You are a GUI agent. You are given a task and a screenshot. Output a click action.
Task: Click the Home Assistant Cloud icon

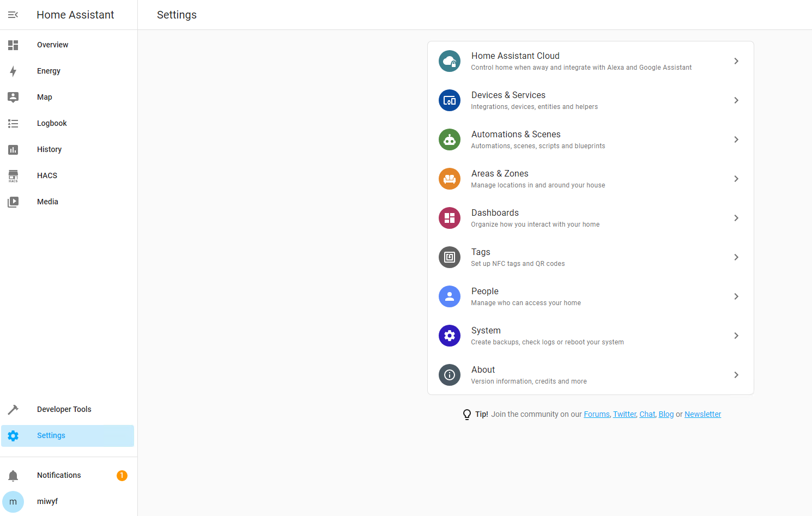click(449, 61)
